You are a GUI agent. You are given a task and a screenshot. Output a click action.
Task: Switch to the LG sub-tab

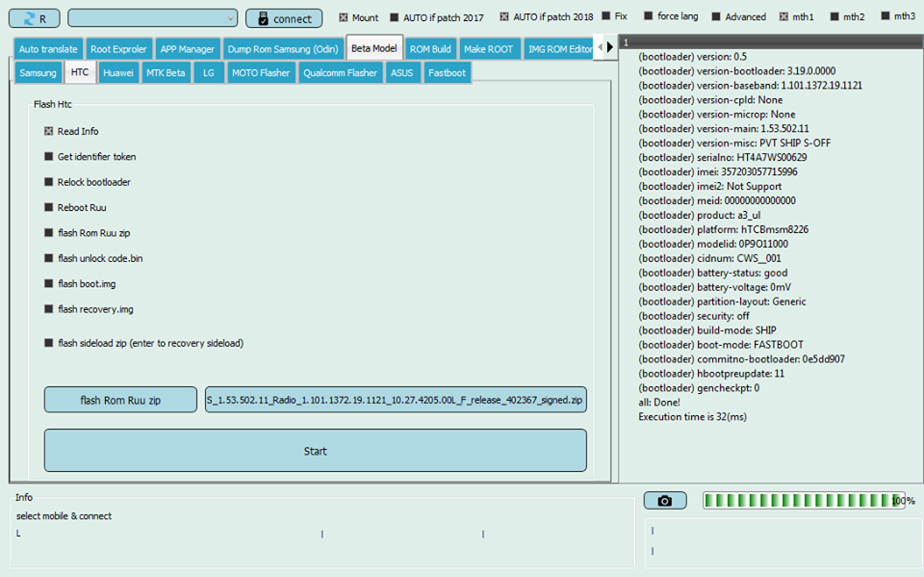tap(209, 72)
